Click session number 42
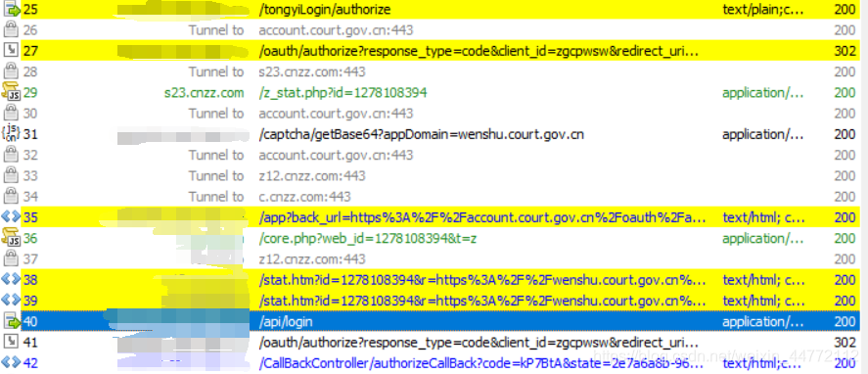The height and width of the screenshot is (374, 868). click(30, 363)
